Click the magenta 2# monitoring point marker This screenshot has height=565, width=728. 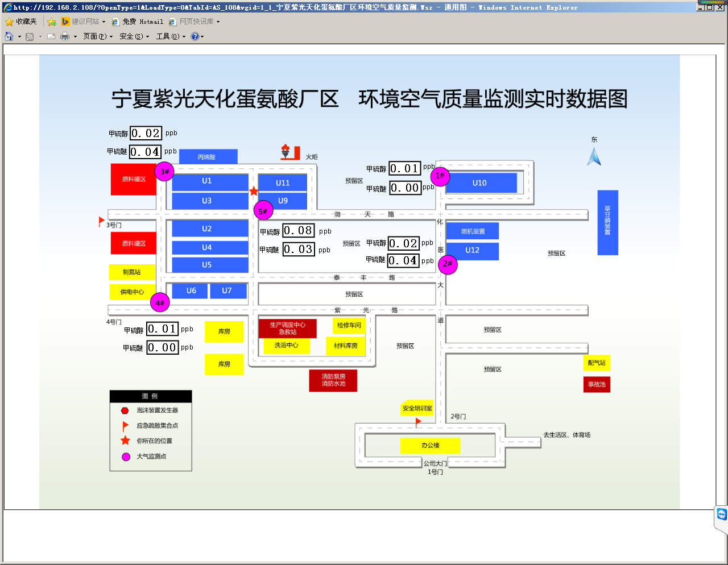[x=448, y=264]
